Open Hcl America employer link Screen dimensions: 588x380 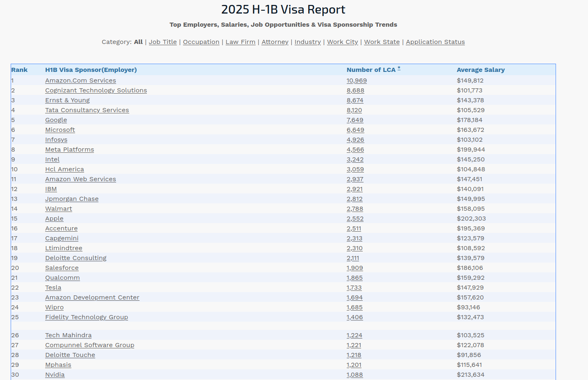64,169
